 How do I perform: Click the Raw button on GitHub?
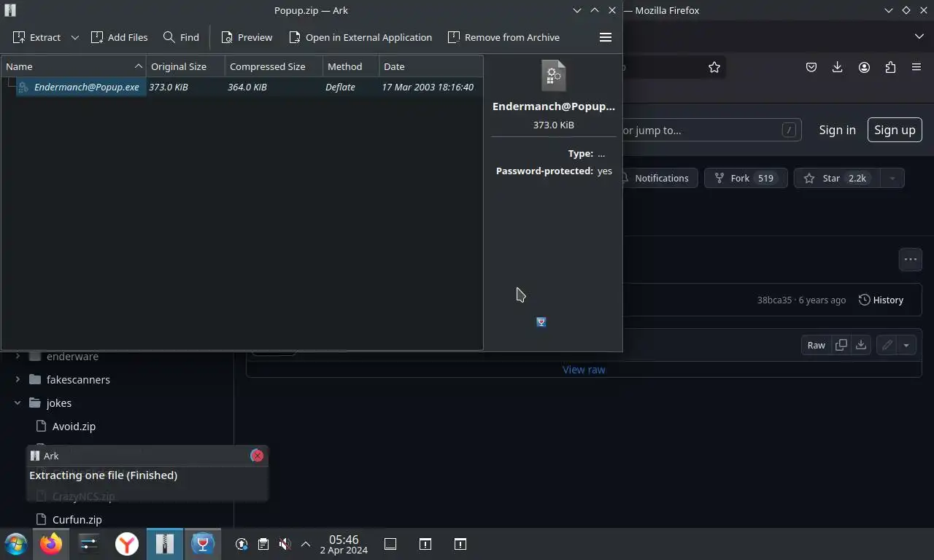click(816, 345)
